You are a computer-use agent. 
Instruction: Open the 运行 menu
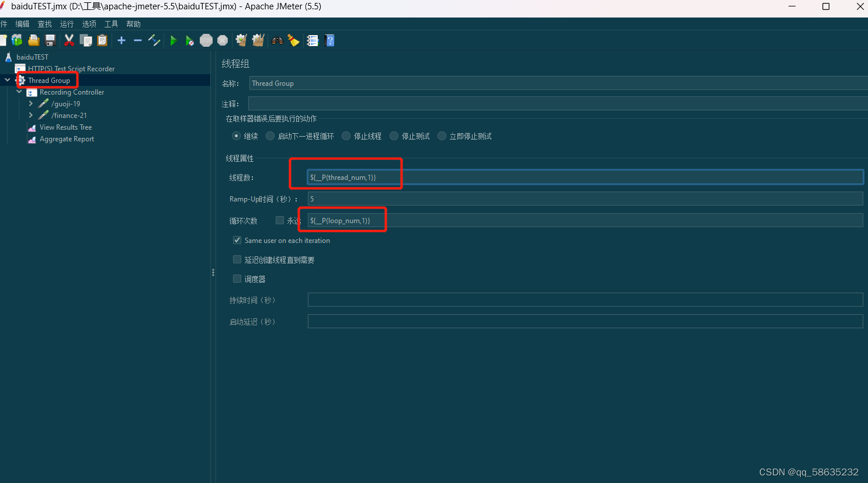[67, 24]
